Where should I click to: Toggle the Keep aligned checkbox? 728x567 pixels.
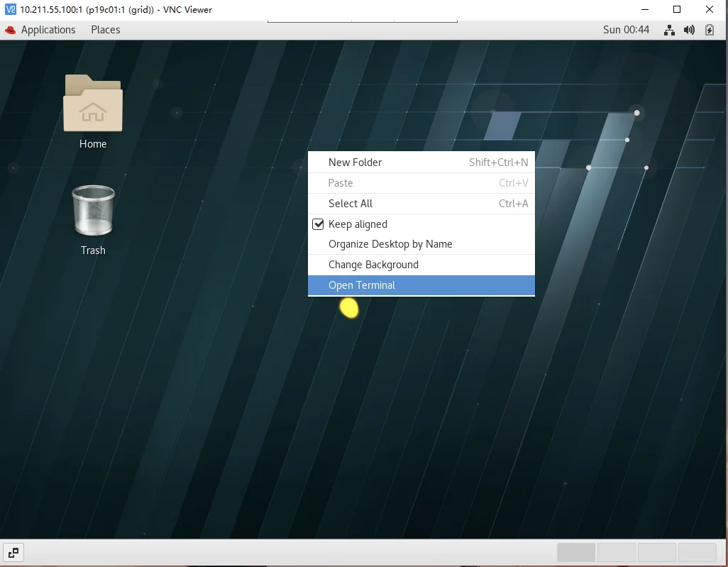coord(318,224)
